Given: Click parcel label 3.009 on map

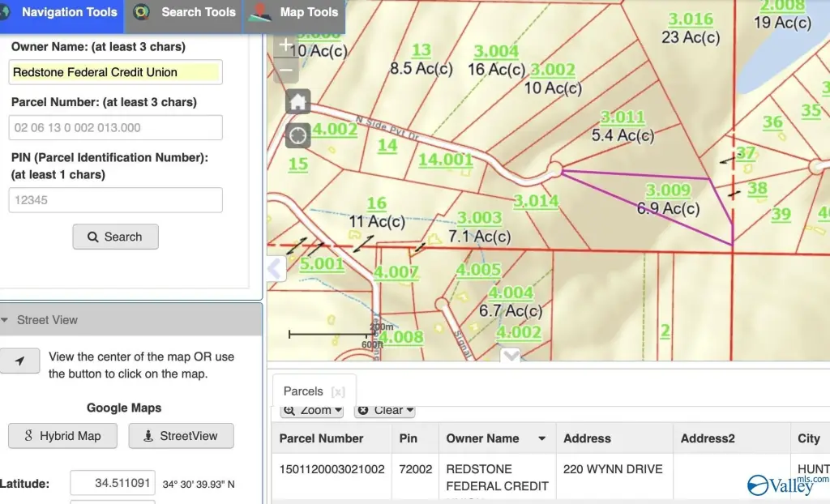Looking at the screenshot, I should tap(668, 190).
